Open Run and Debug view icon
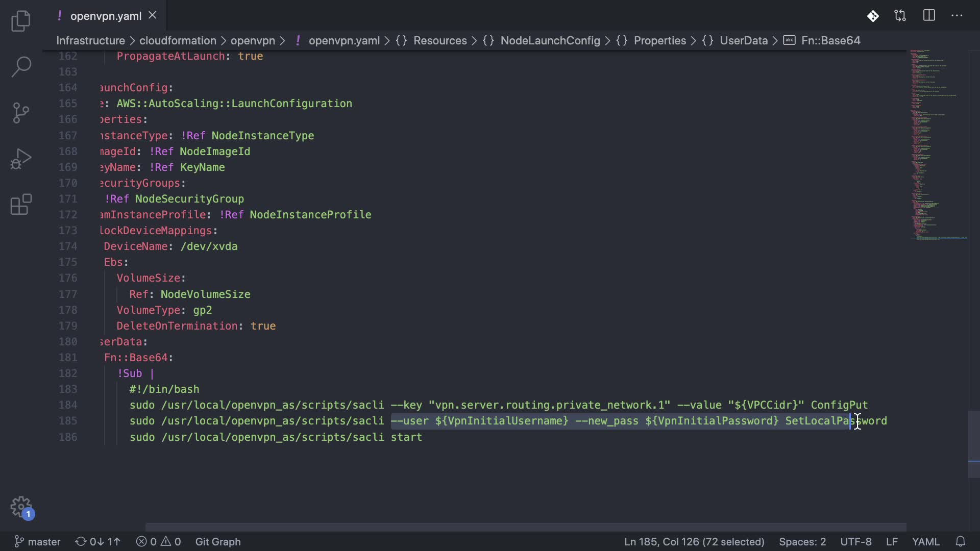Screen dimensions: 980x551 point(21,159)
